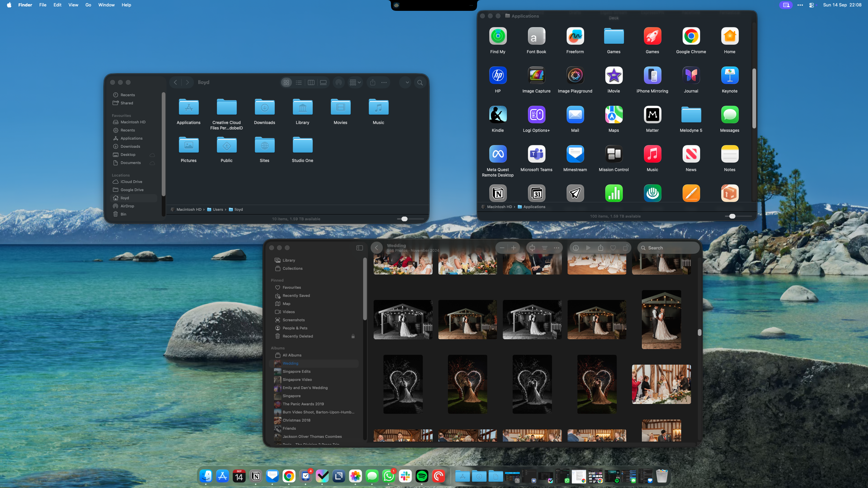Switch Finder to column view
The width and height of the screenshot is (868, 488).
tap(311, 82)
